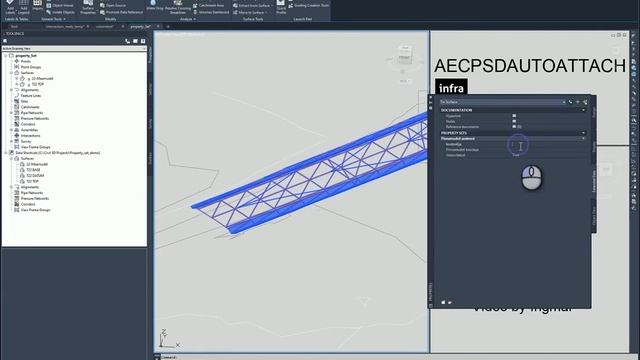
Task: Select Intersections in Prospector tree
Action: tap(31, 136)
